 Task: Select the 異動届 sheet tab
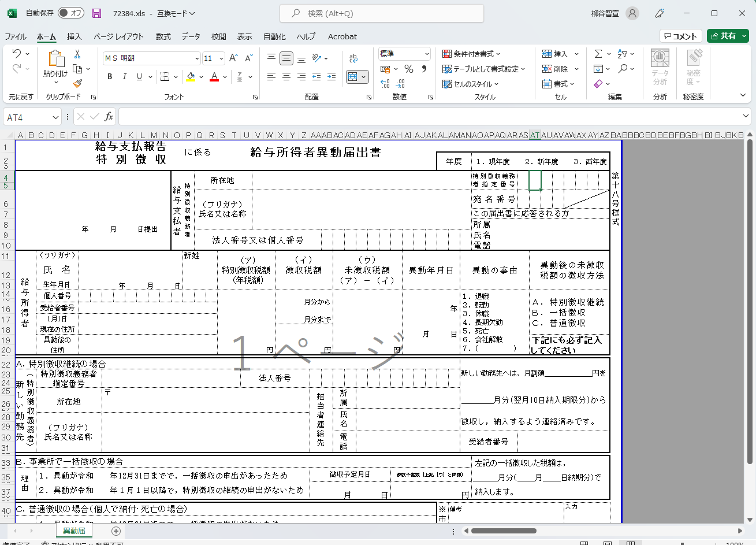pos(74,531)
